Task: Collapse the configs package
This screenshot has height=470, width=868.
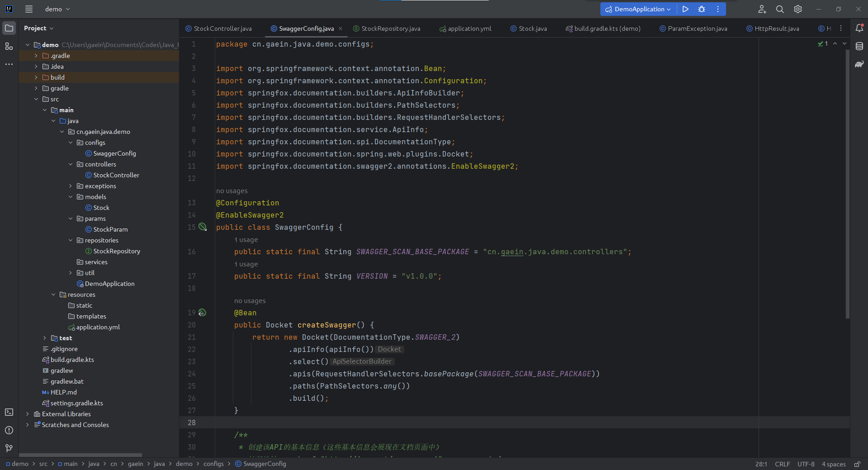Action: point(71,142)
